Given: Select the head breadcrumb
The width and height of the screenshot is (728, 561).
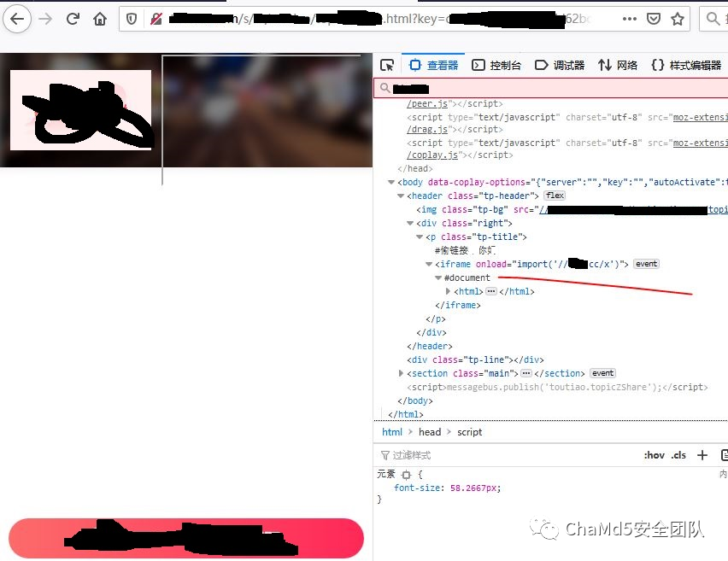Looking at the screenshot, I should pyautogui.click(x=430, y=432).
